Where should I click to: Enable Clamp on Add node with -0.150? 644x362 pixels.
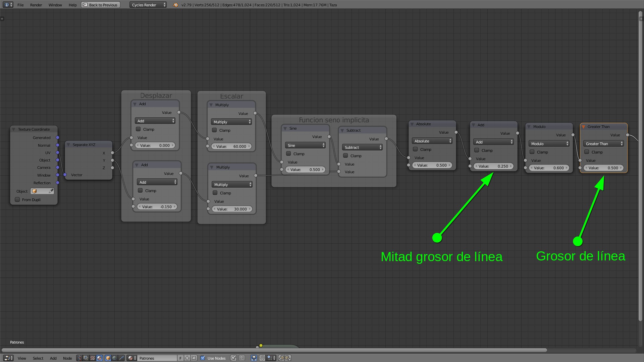(x=140, y=190)
